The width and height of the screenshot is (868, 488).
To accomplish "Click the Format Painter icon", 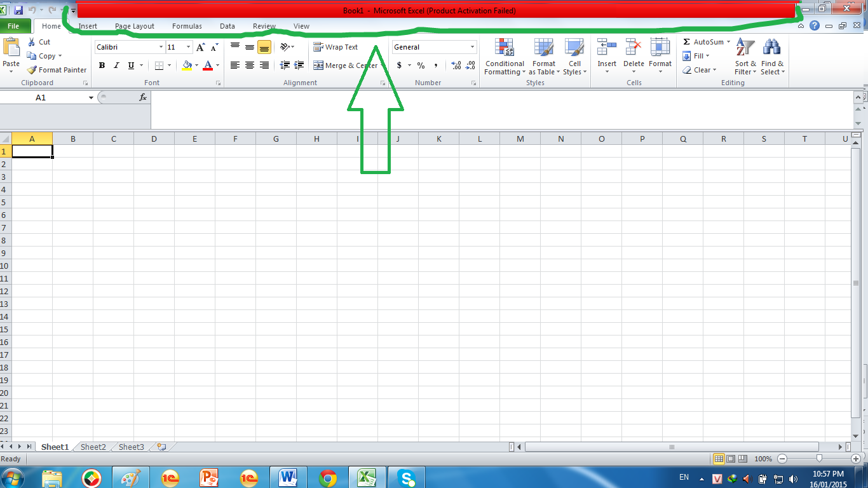I will click(x=32, y=70).
